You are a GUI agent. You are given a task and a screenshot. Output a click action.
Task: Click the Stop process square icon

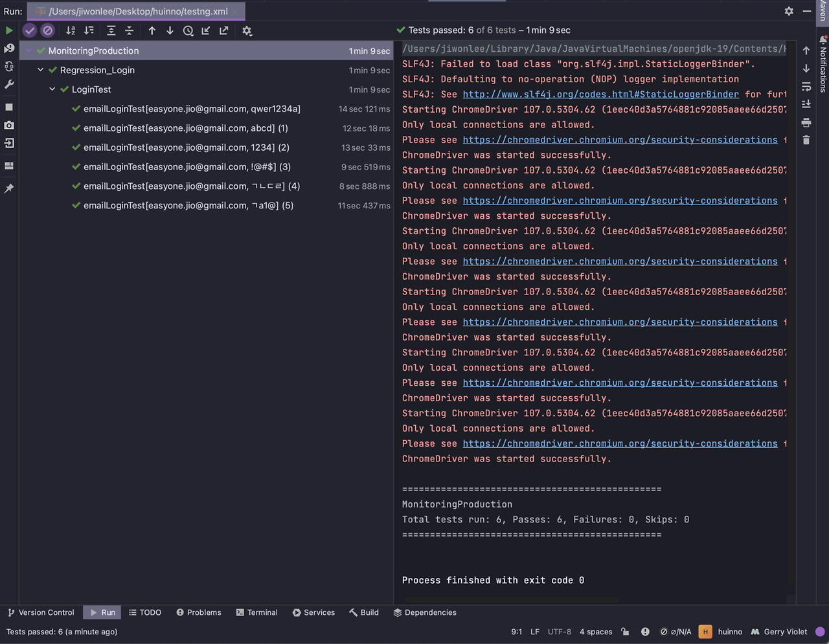click(x=9, y=107)
